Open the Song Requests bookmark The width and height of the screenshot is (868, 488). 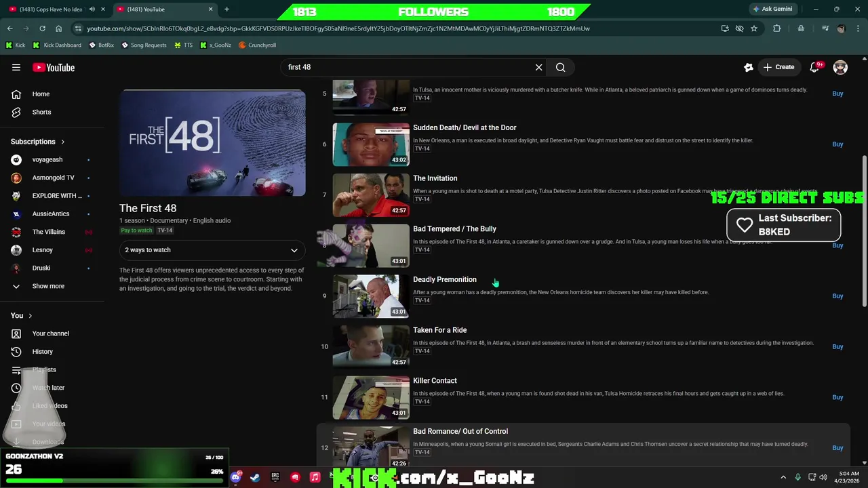pyautogui.click(x=144, y=45)
